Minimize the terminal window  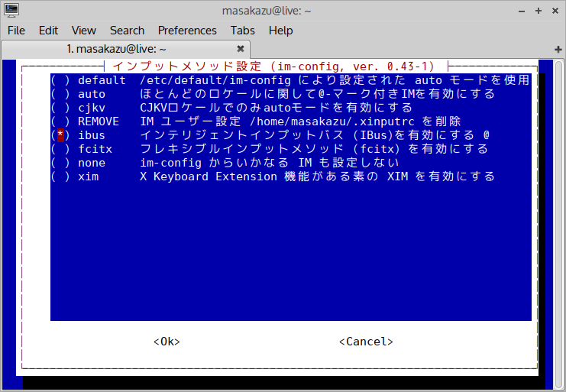522,11
